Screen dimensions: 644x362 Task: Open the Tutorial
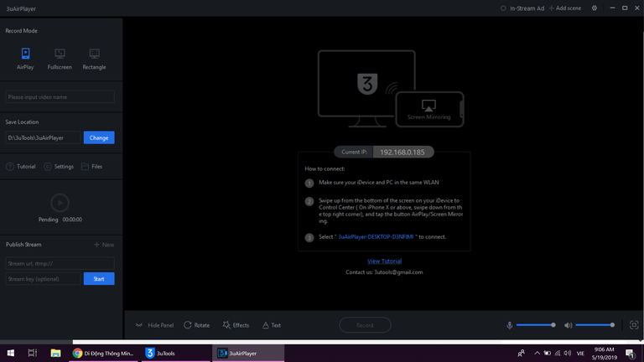(21, 166)
